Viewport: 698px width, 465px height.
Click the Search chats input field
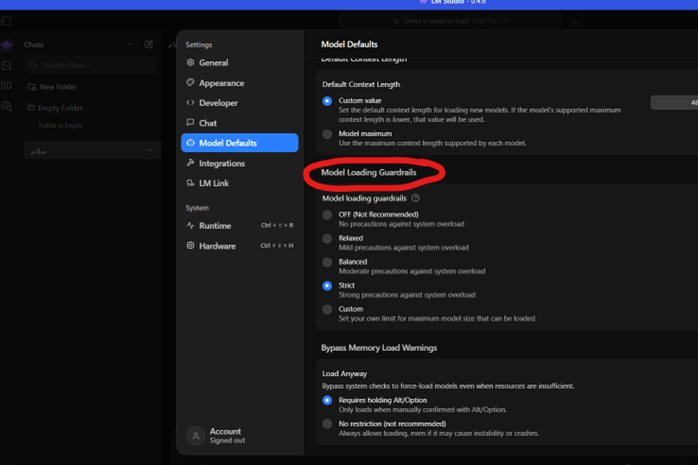click(90, 65)
